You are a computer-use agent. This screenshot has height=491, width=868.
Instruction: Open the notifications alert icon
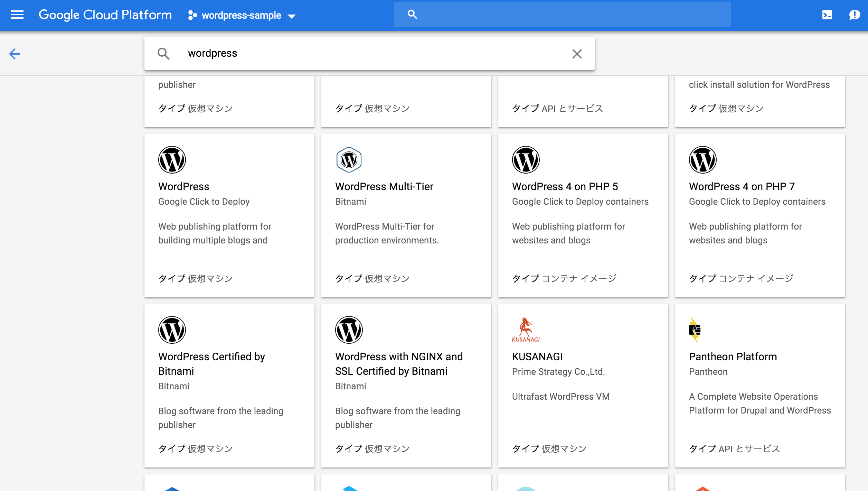[x=854, y=15]
